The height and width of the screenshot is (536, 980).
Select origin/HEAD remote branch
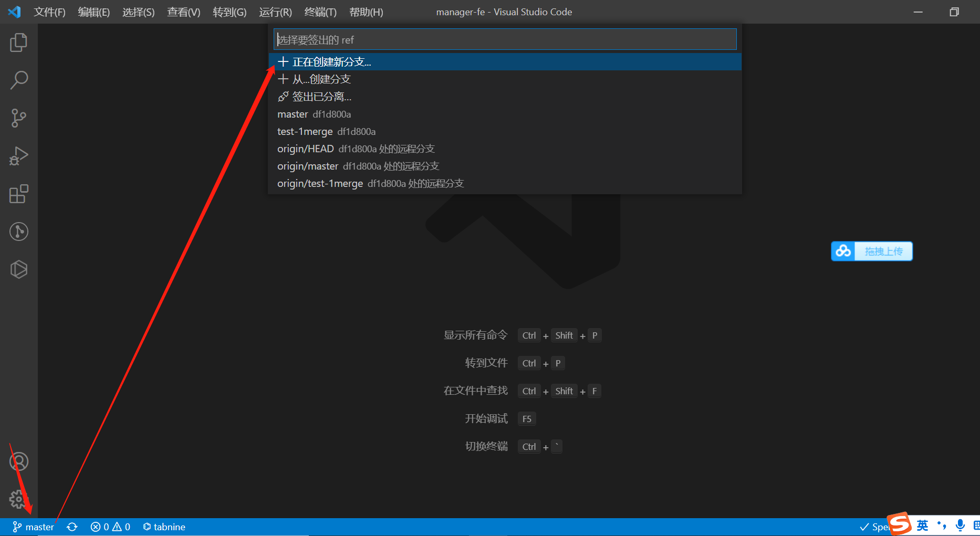pyautogui.click(x=505, y=149)
